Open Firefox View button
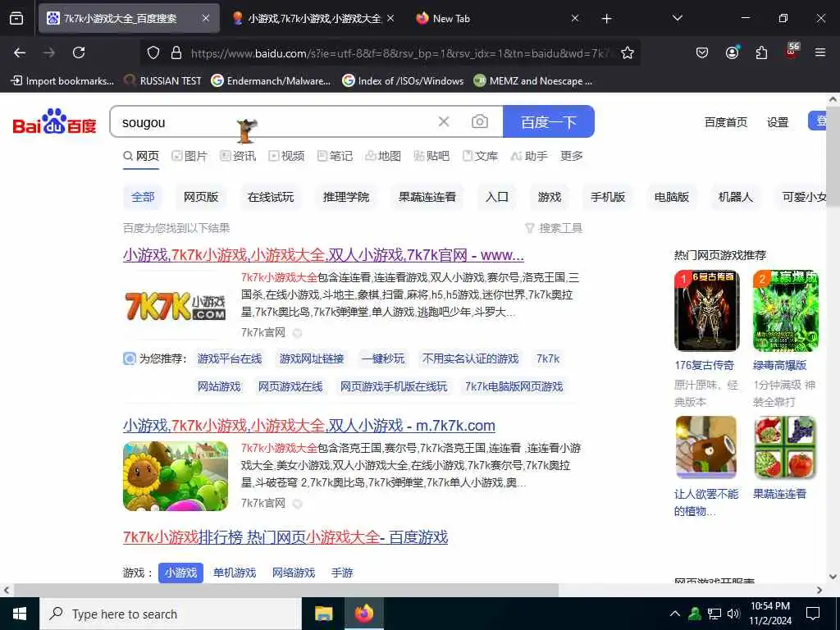The image size is (840, 630). tap(16, 18)
